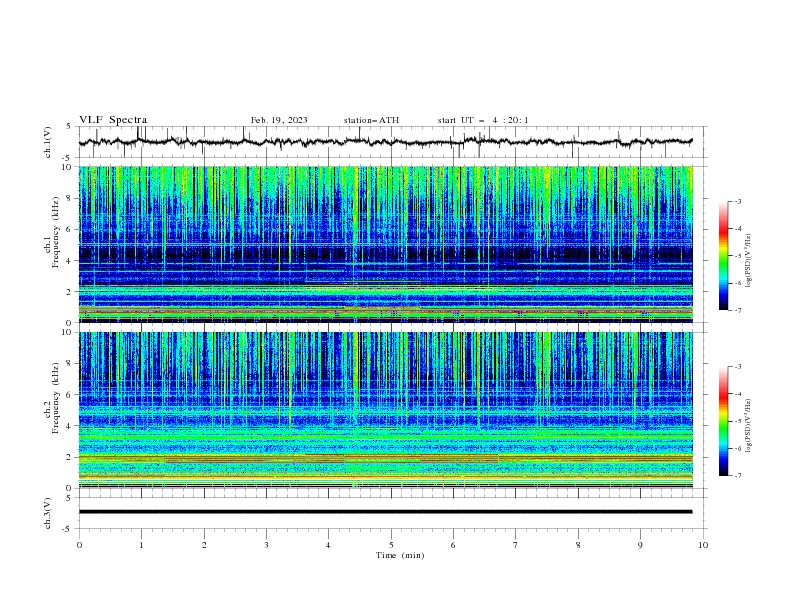Click the ch.1 colorbar 'log(PSD)(V²/Hz)' label
Image resolution: width=792 pixels, height=612 pixels.
(749, 261)
